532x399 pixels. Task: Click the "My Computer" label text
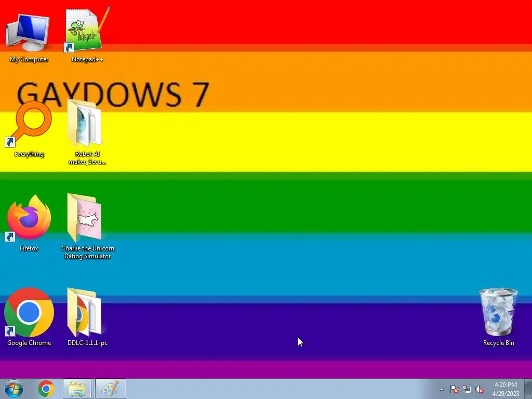coord(29,59)
